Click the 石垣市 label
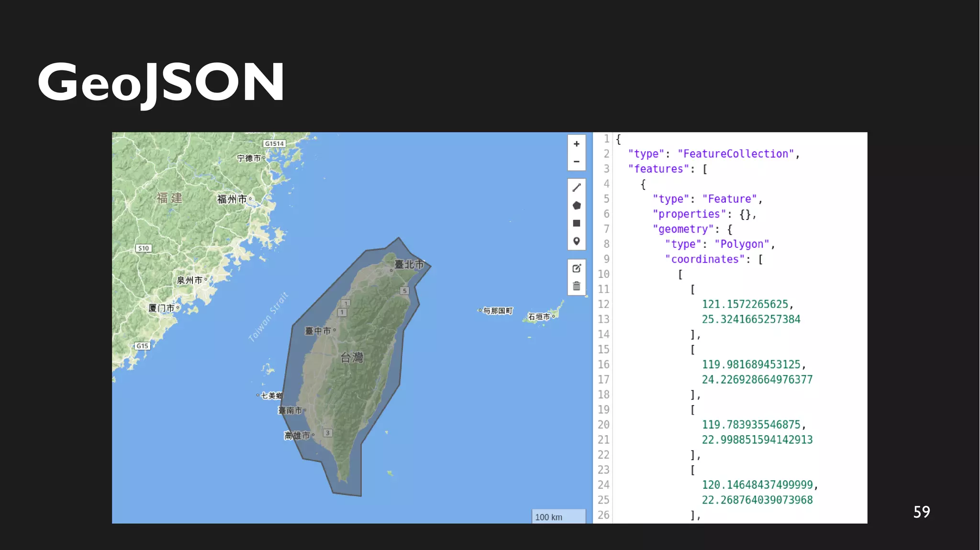 coord(539,317)
